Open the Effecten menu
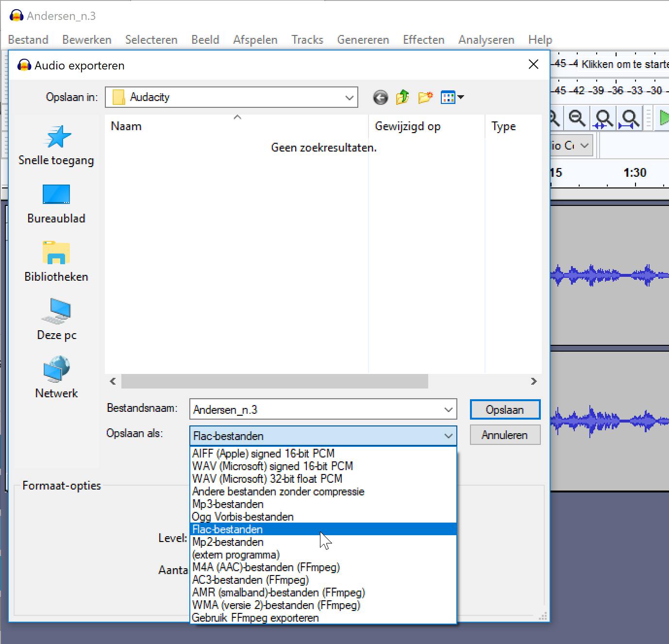The image size is (669, 644). tap(423, 40)
